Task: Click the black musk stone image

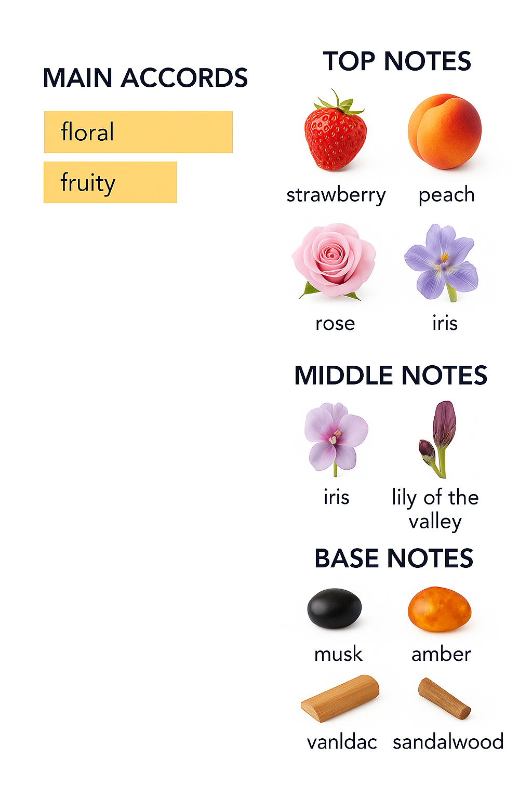Action: [334, 608]
